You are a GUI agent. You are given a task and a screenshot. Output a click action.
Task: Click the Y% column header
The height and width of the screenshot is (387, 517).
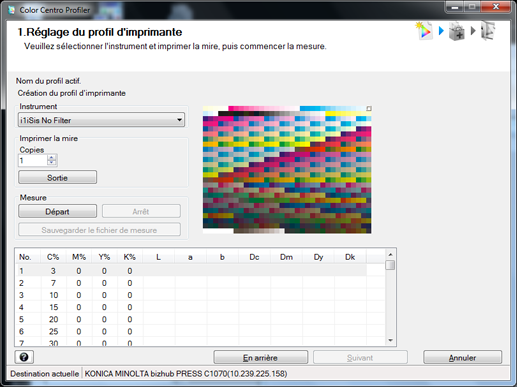pos(104,257)
